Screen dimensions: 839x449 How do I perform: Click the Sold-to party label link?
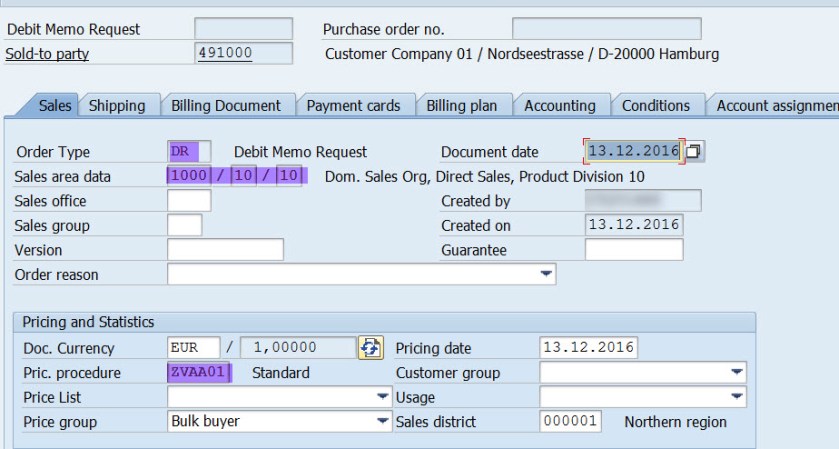47,54
